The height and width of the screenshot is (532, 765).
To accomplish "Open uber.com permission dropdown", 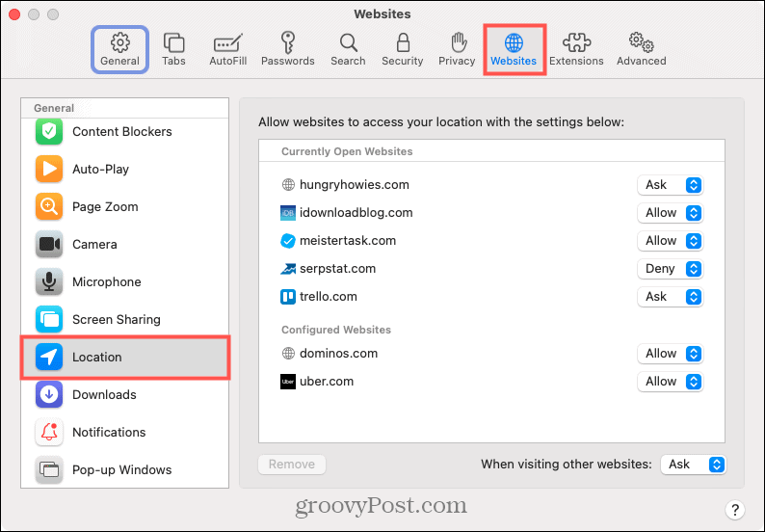I will pos(671,382).
